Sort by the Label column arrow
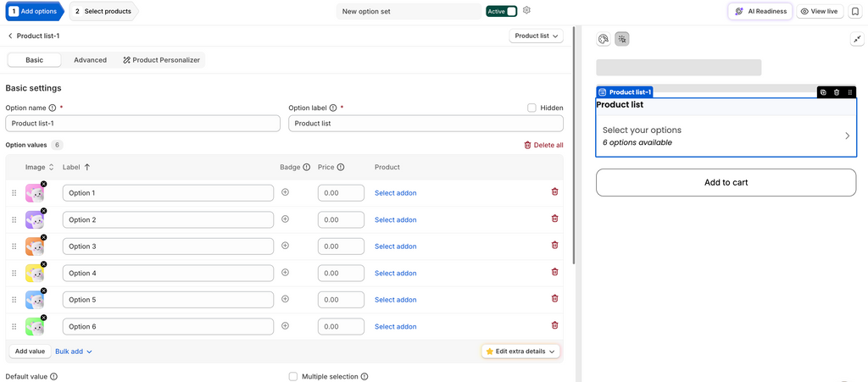 [x=87, y=167]
